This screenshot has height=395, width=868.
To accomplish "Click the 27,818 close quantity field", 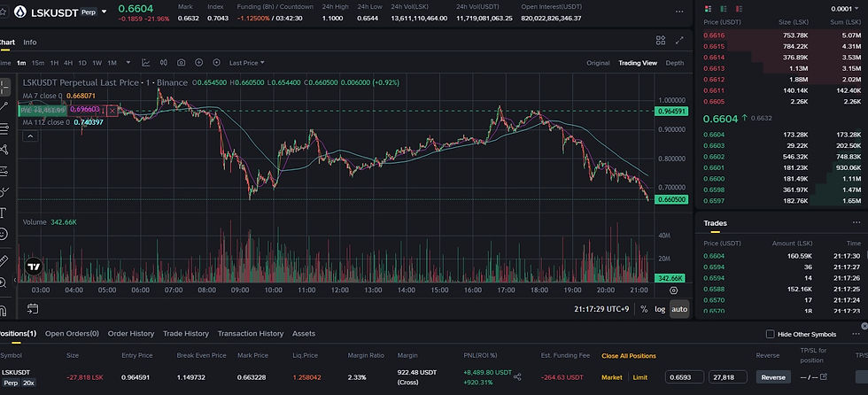I will [x=728, y=377].
